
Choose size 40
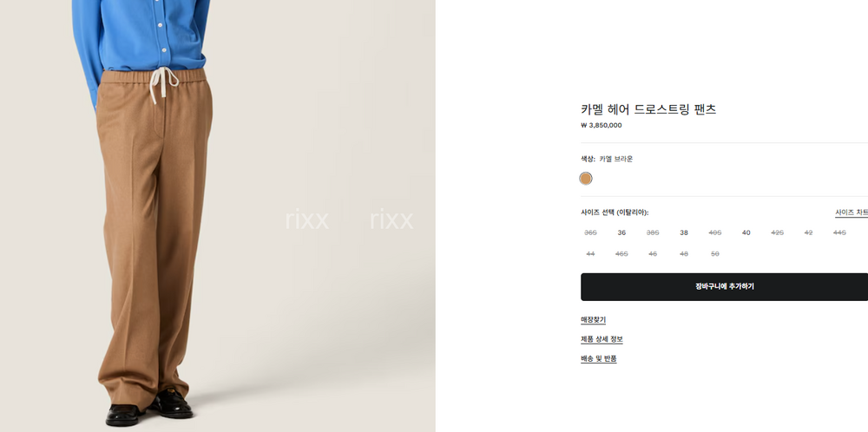point(746,232)
